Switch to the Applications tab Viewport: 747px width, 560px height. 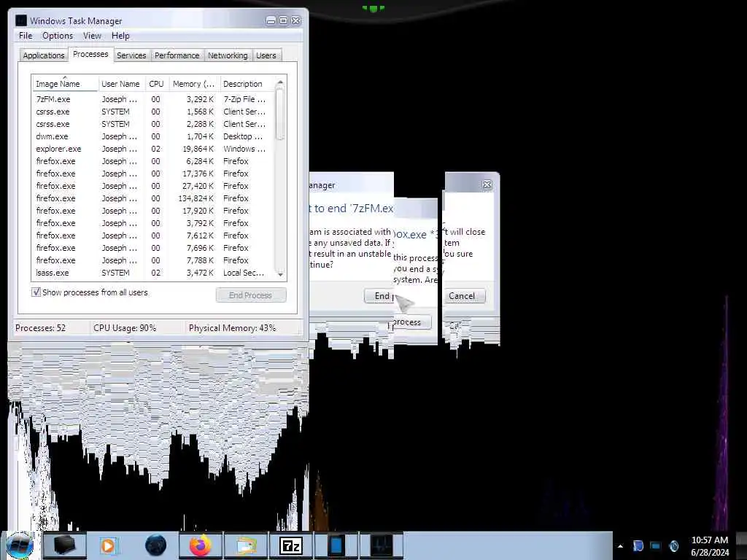point(43,55)
